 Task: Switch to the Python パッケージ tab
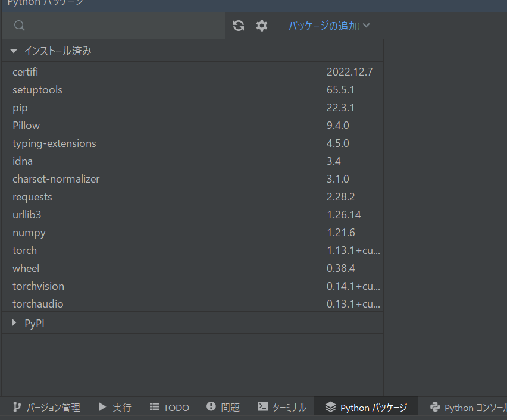tap(365, 407)
